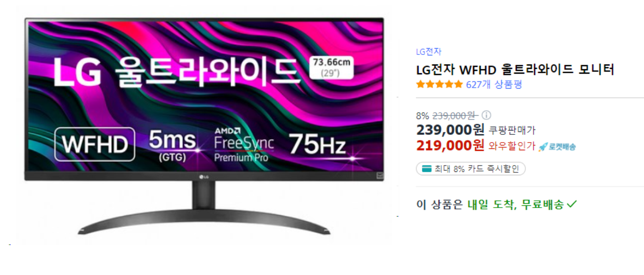The image size is (644, 275).
Task: Click the WFHD badge on the monitor image
Action: tap(94, 144)
